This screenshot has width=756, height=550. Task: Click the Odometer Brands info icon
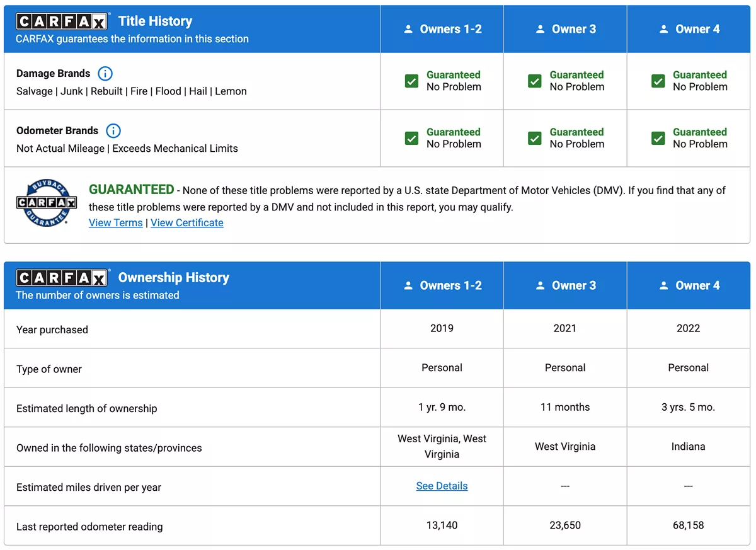pyautogui.click(x=113, y=131)
